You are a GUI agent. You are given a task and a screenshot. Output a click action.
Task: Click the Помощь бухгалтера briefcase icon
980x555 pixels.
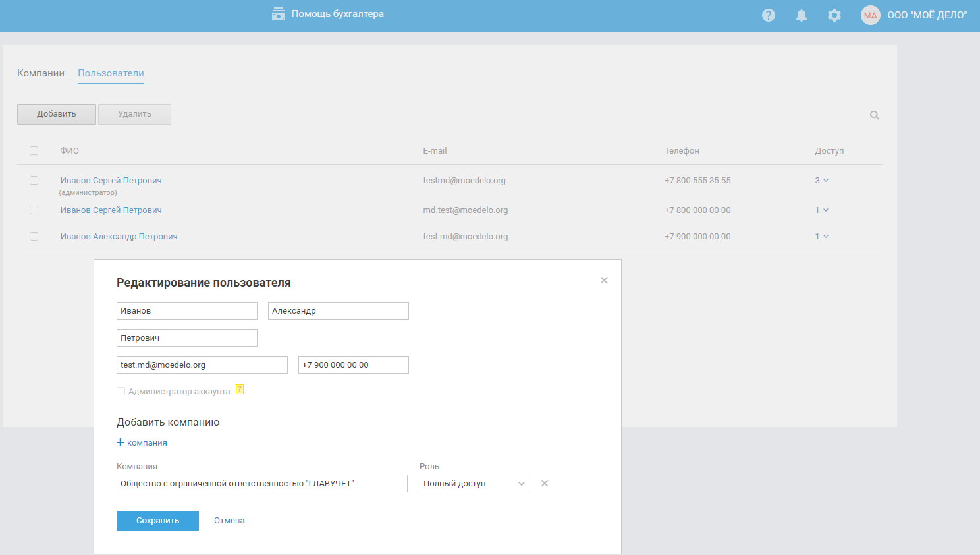(x=279, y=14)
